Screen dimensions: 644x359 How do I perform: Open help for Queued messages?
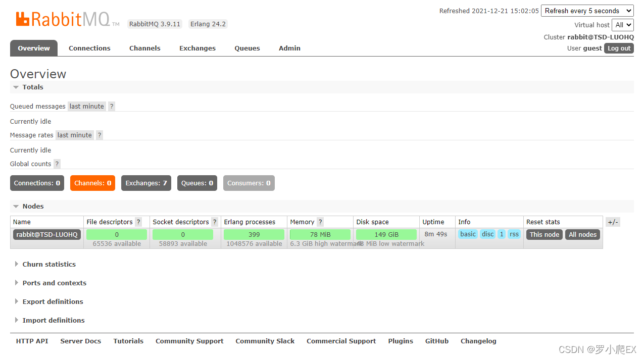pyautogui.click(x=112, y=106)
